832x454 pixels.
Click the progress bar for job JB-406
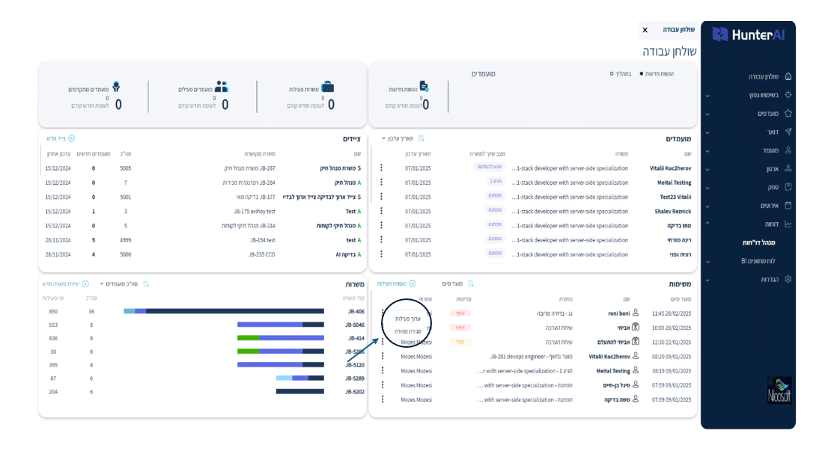tap(223, 311)
